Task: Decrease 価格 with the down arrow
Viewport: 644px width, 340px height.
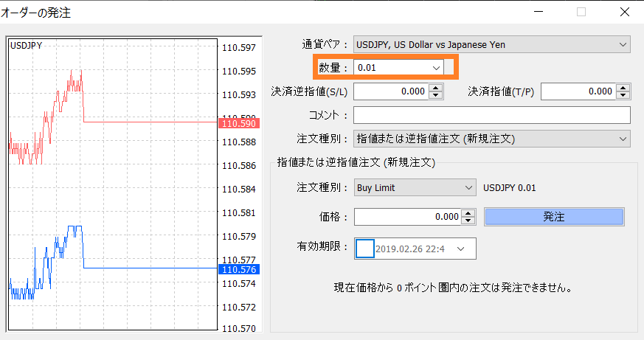Action: point(468,221)
